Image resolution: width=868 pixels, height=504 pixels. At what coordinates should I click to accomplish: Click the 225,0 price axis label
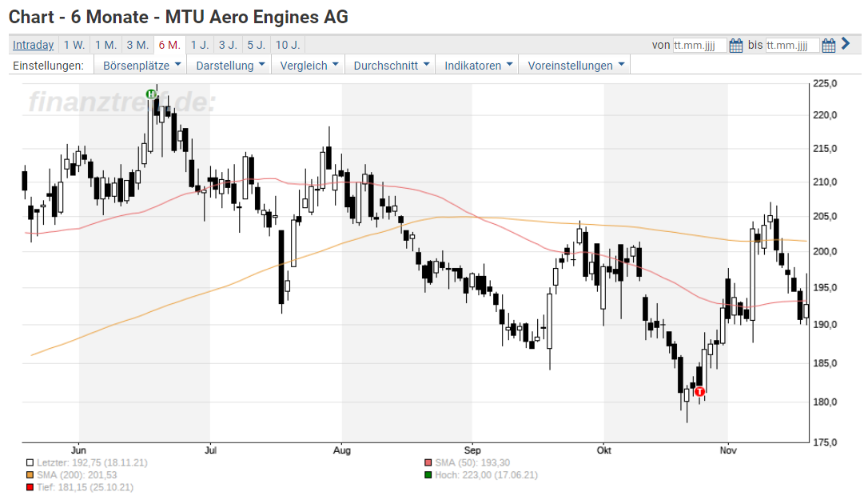click(x=825, y=84)
